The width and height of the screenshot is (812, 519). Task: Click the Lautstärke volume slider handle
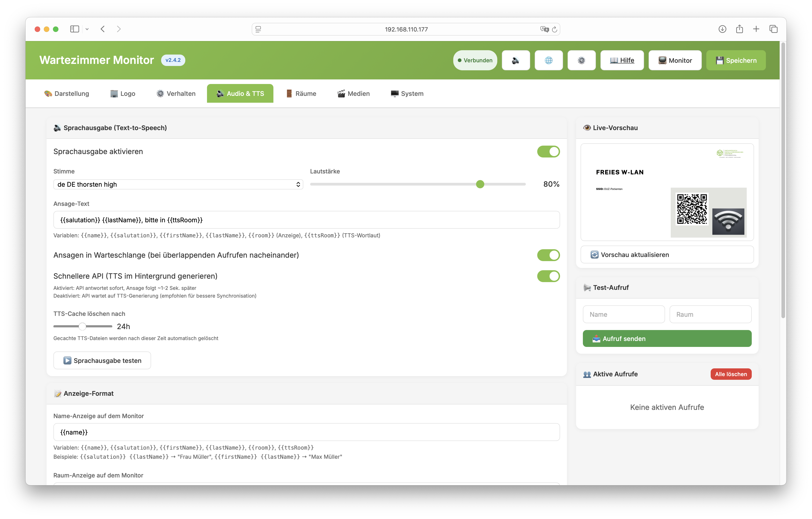480,184
